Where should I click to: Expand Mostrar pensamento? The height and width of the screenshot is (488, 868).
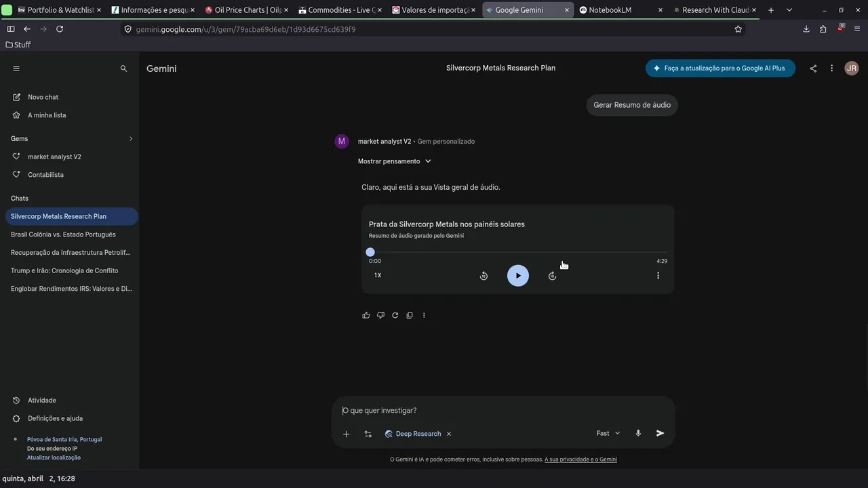[395, 161]
